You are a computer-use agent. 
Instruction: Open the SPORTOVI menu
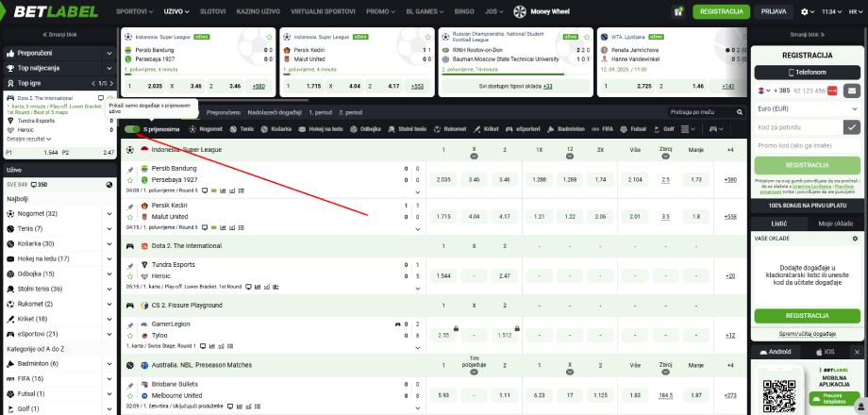coord(135,11)
